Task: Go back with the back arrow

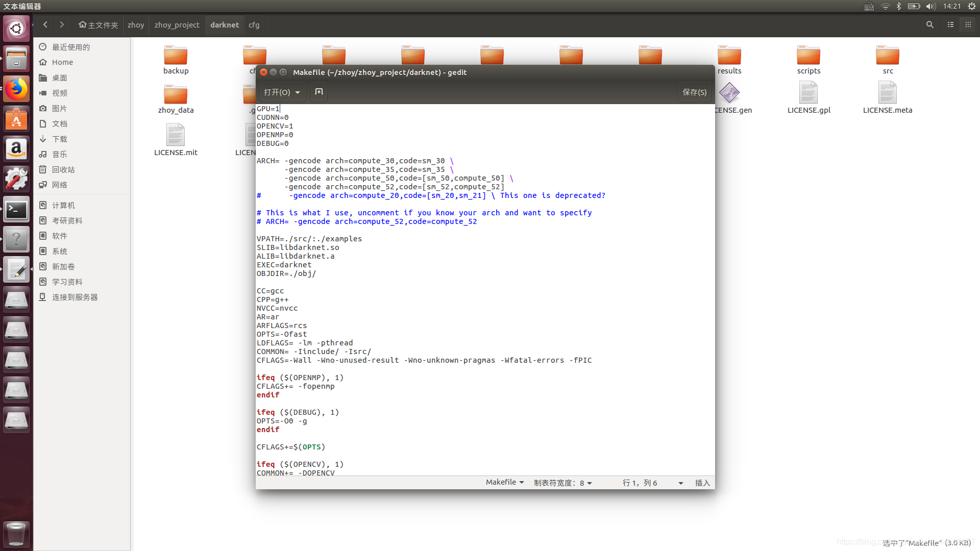Action: (45, 24)
